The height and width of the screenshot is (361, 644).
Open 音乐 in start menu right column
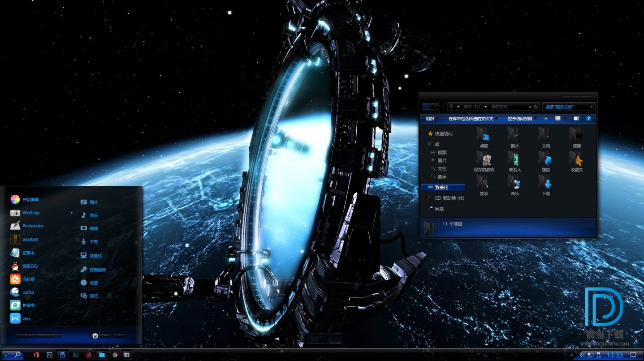89,215
